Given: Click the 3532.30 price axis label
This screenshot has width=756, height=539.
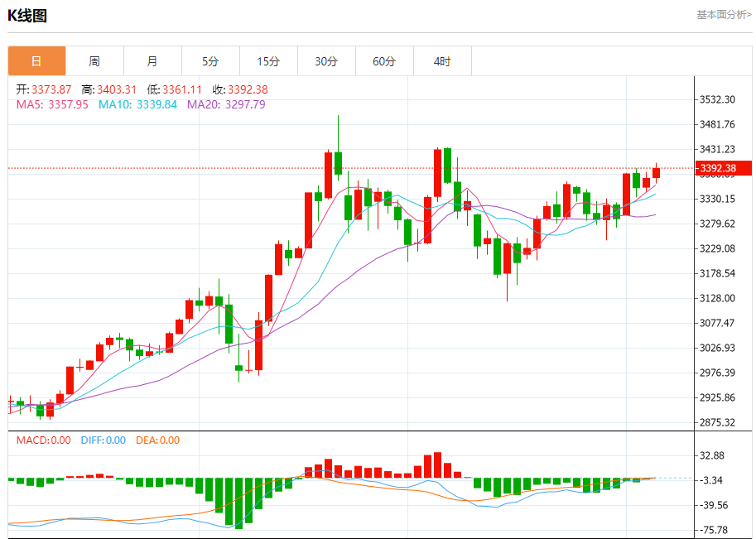Looking at the screenshot, I should pyautogui.click(x=717, y=100).
